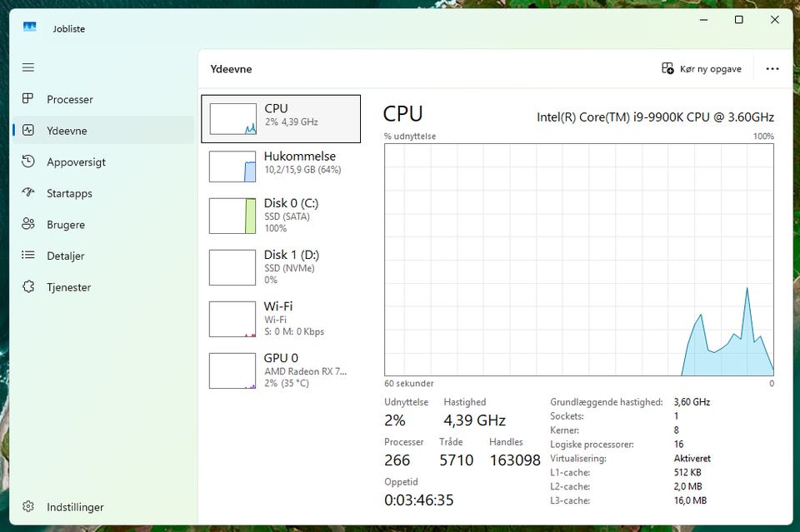Click the Brugere people icon

(x=28, y=224)
